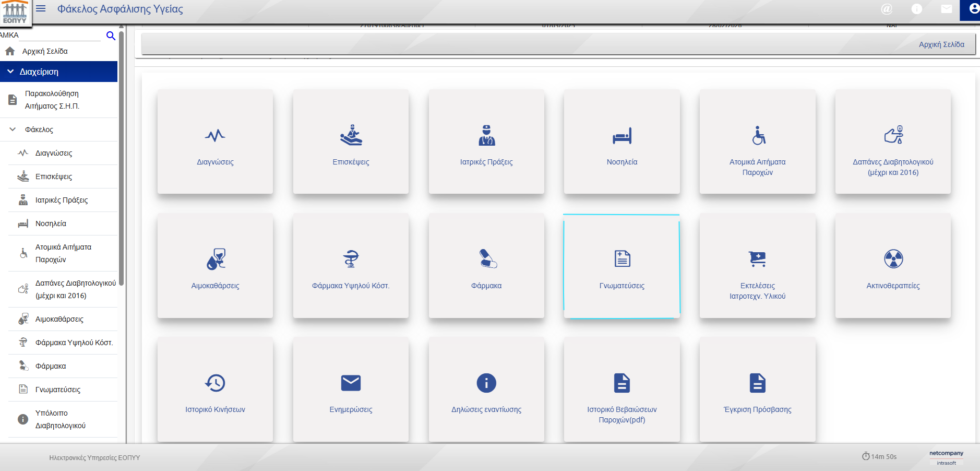Open the user account icon
The height and width of the screenshot is (471, 980).
974,9
